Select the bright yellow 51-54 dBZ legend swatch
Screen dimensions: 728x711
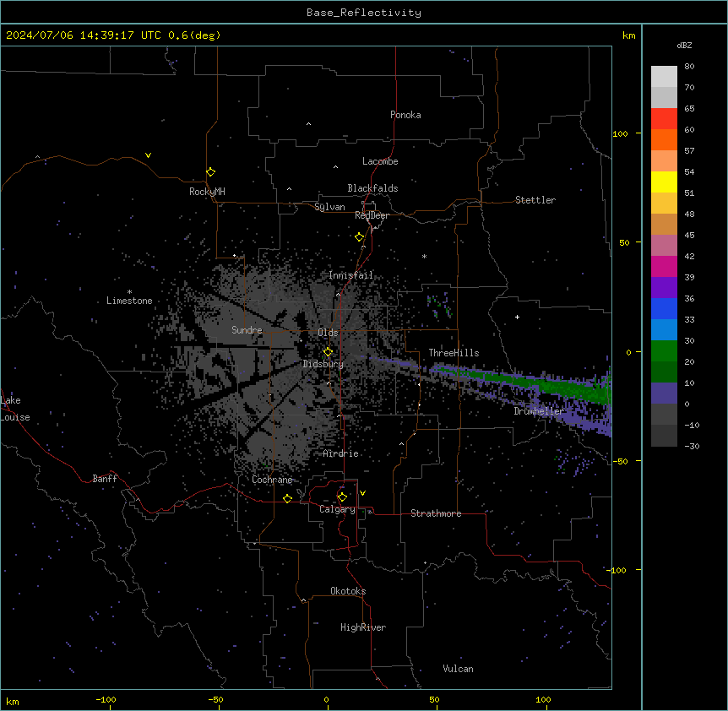click(x=664, y=182)
